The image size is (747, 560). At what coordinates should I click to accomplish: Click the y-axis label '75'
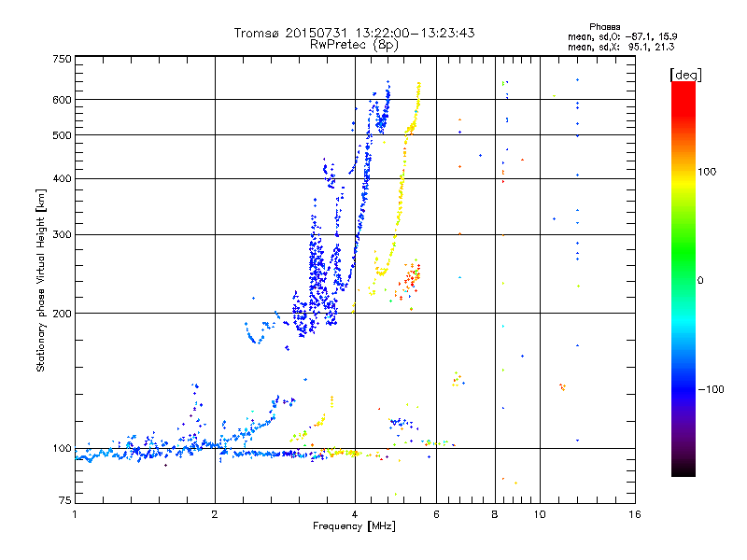coord(64,500)
